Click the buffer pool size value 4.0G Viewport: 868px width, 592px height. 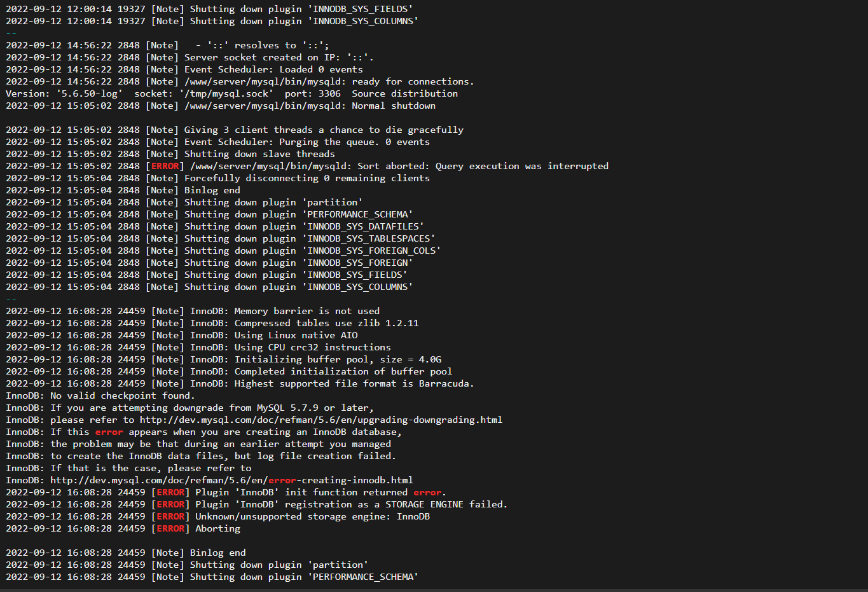point(430,359)
